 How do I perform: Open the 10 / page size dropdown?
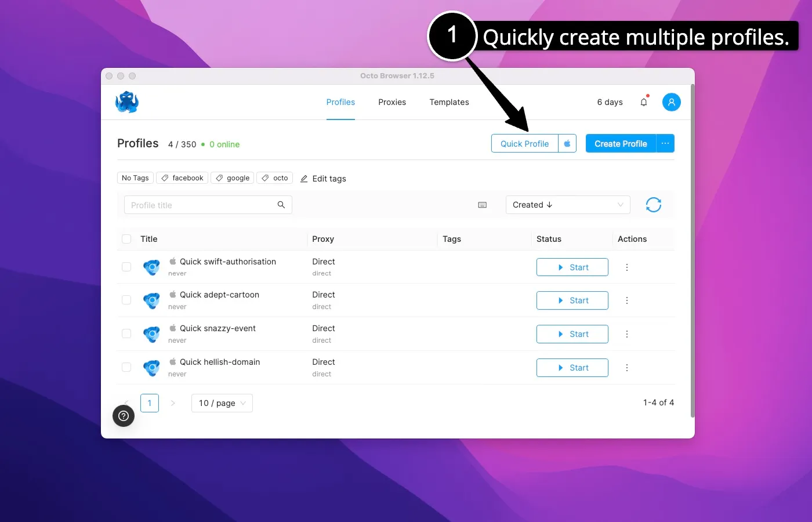tap(222, 403)
